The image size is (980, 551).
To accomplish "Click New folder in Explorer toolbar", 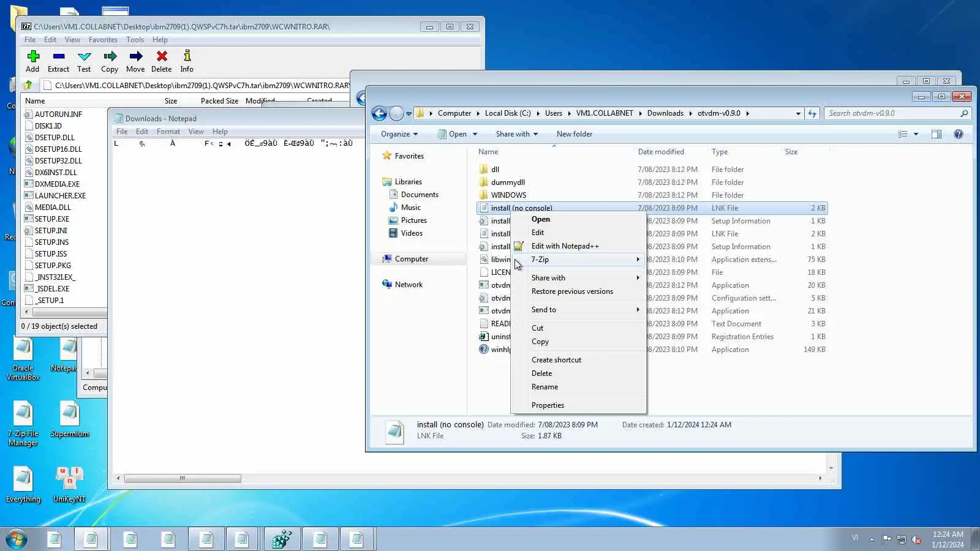I will point(575,134).
